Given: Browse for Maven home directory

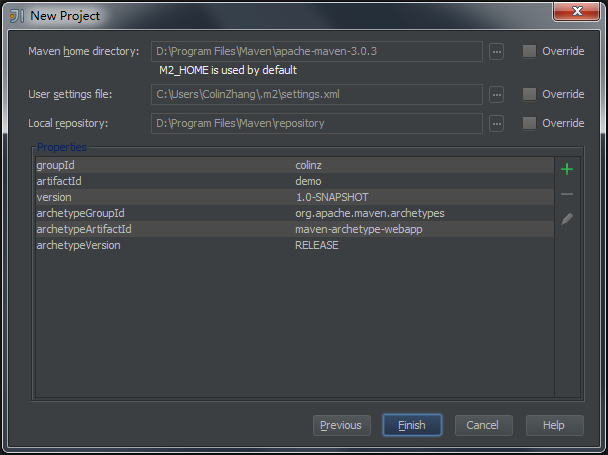Looking at the screenshot, I should 497,51.
